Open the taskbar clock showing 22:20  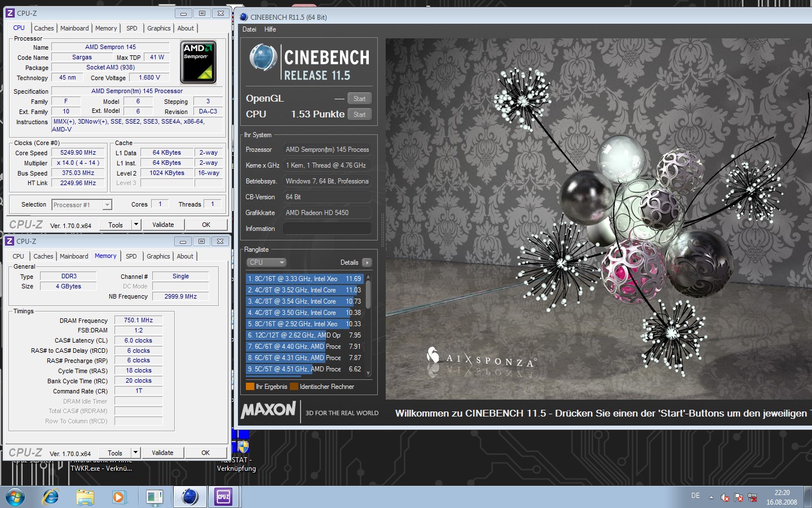coord(782,497)
